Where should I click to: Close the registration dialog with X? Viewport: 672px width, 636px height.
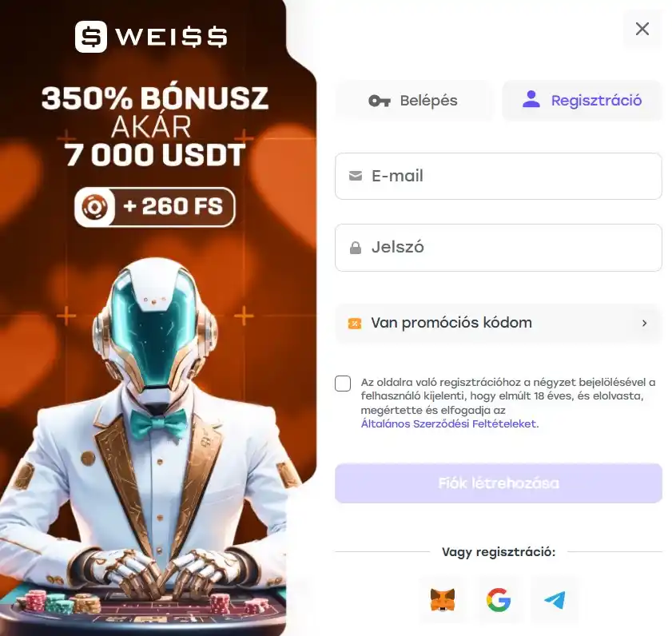(x=642, y=29)
